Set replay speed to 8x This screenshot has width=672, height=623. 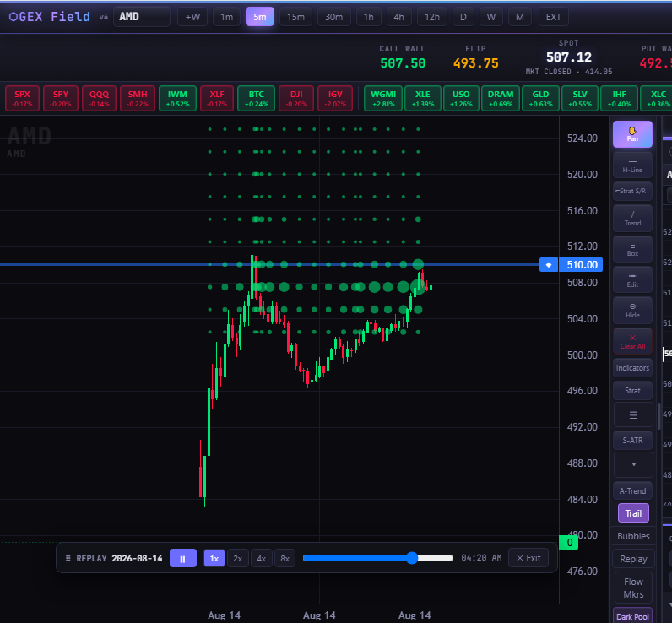tap(285, 558)
